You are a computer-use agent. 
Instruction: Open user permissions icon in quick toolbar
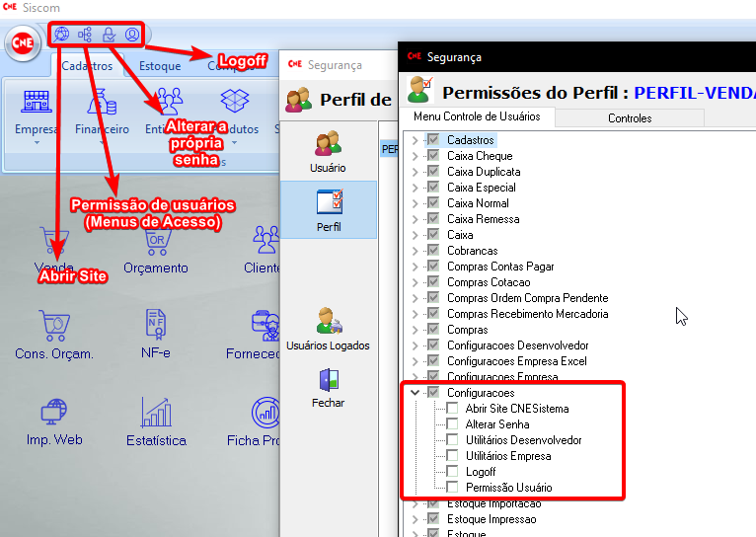(86, 35)
